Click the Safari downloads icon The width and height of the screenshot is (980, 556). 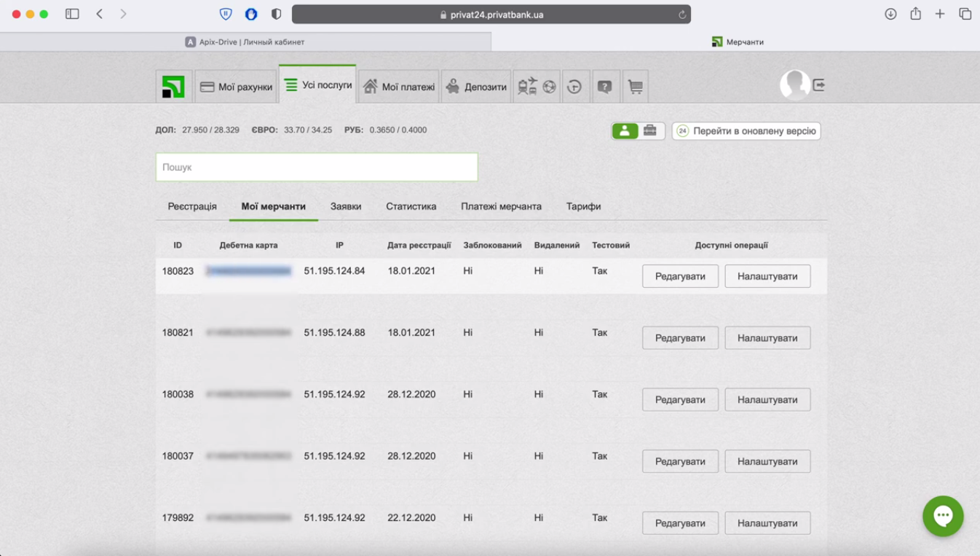coord(890,14)
